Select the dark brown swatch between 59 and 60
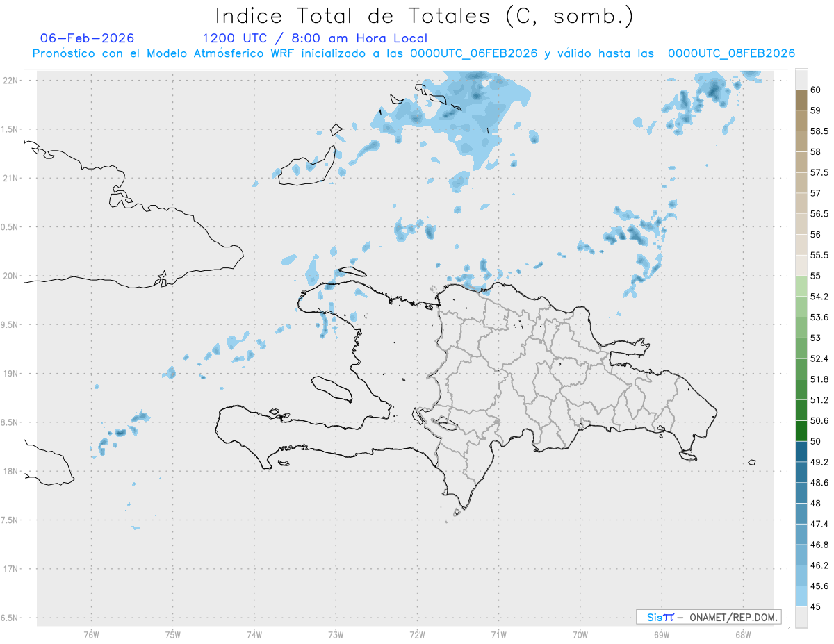This screenshot has width=834, height=644. (x=801, y=100)
